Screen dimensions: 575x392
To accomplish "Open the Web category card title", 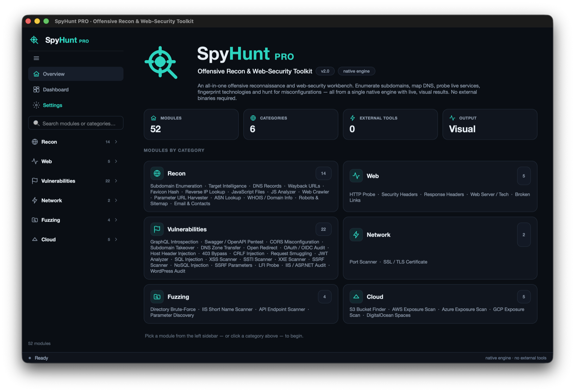I will tap(373, 176).
